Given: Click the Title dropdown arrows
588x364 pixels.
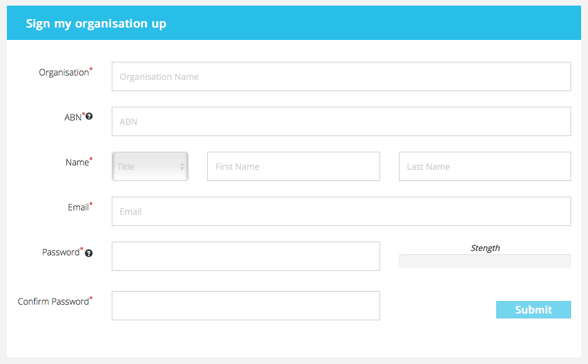Looking at the screenshot, I should pyautogui.click(x=182, y=166).
